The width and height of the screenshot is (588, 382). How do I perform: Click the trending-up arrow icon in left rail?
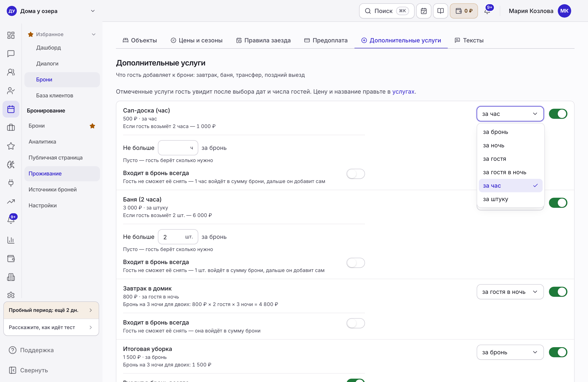click(11, 201)
